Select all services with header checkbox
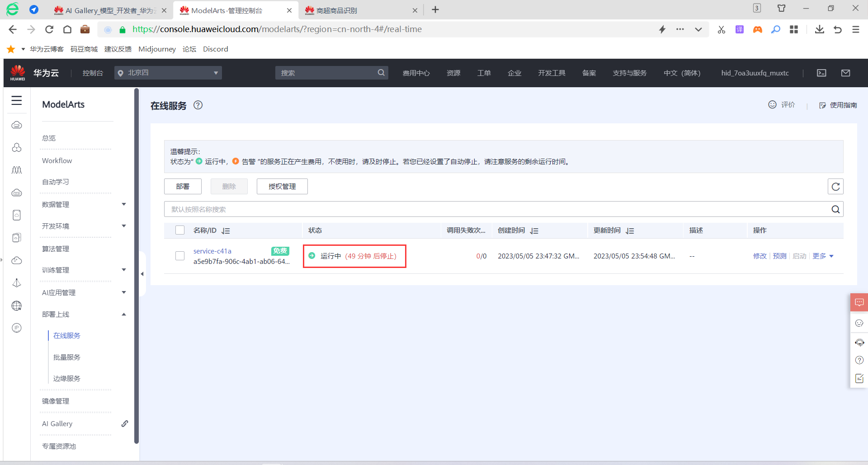The image size is (868, 465). tap(180, 230)
